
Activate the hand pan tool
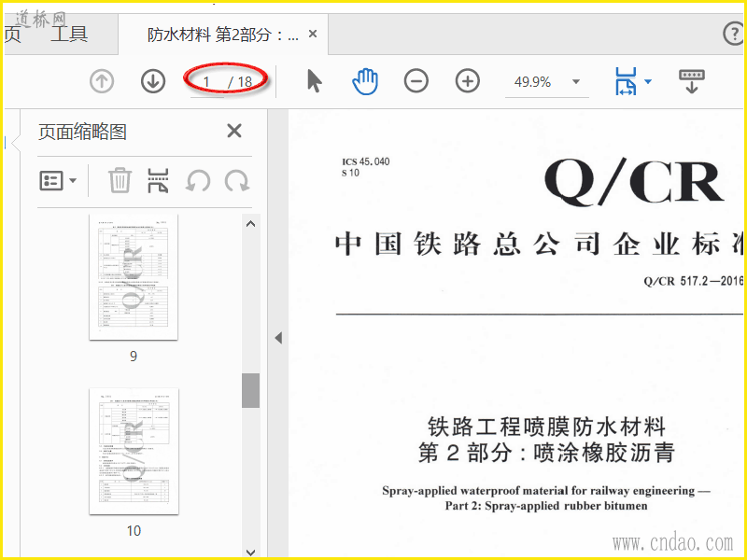pos(365,81)
